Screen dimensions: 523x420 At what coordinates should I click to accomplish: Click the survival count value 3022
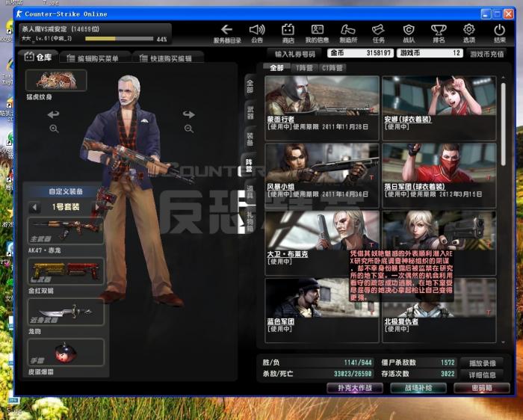[x=448, y=374]
